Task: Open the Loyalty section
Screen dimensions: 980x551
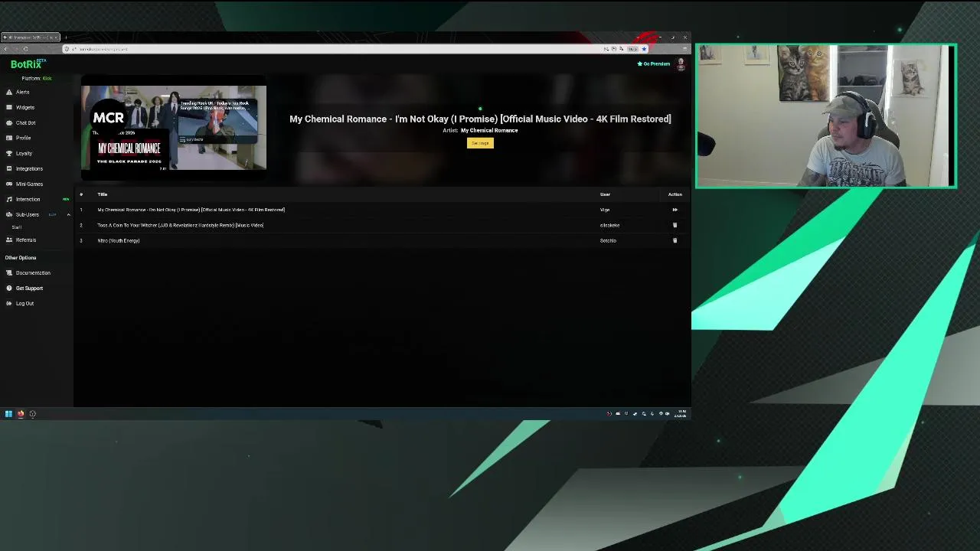Action: click(24, 153)
